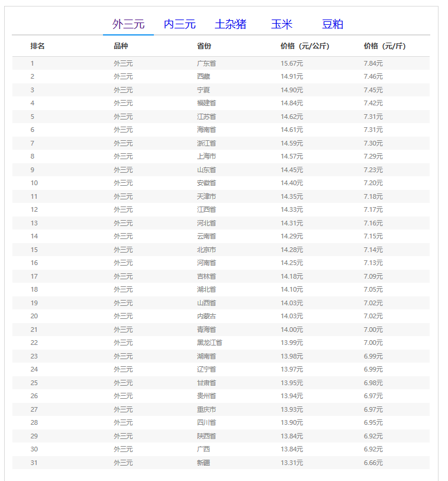Select the 6.66元 price cell
The width and height of the screenshot is (448, 481).
tap(373, 463)
